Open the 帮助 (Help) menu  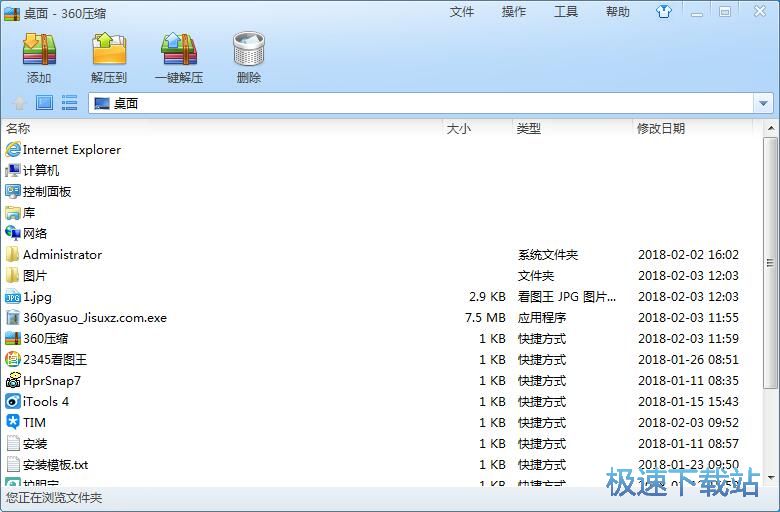(618, 12)
